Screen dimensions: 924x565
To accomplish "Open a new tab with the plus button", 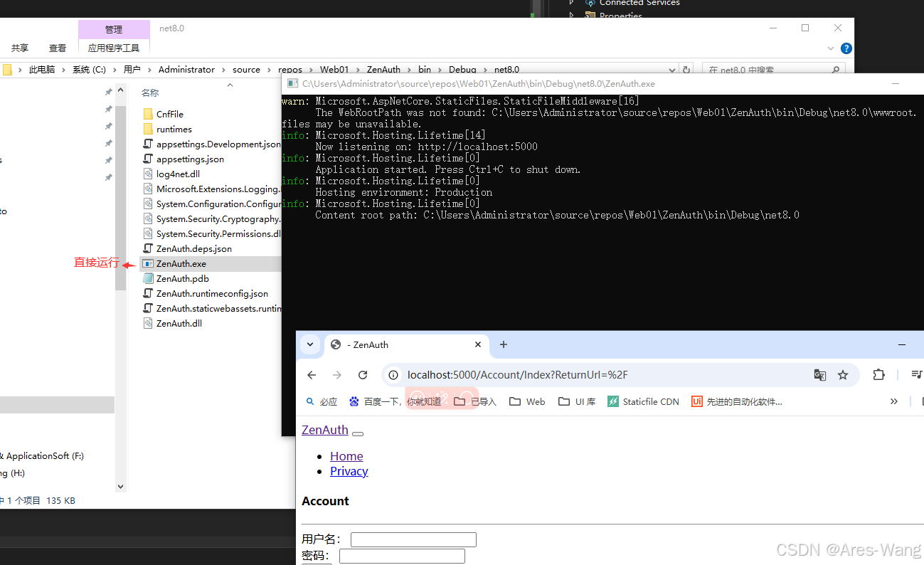I will pos(504,344).
